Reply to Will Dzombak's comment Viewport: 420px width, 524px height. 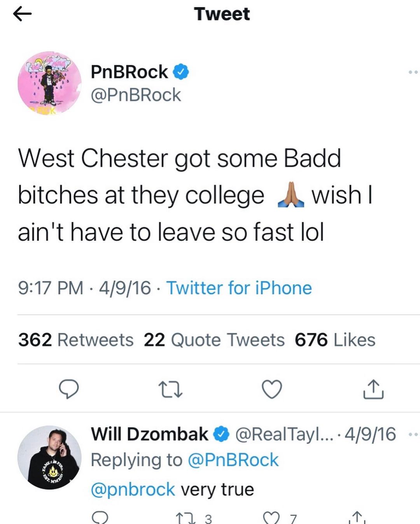click(x=100, y=518)
